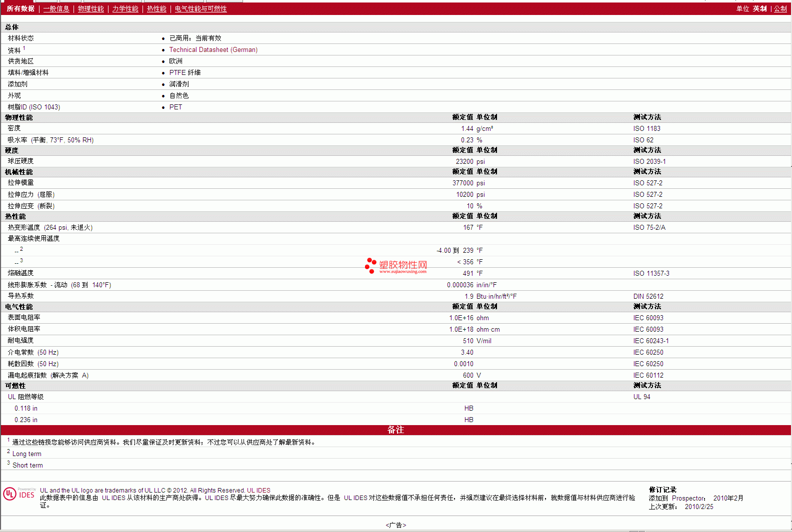Click the Long term footnote text
The image size is (792, 532).
(27, 454)
